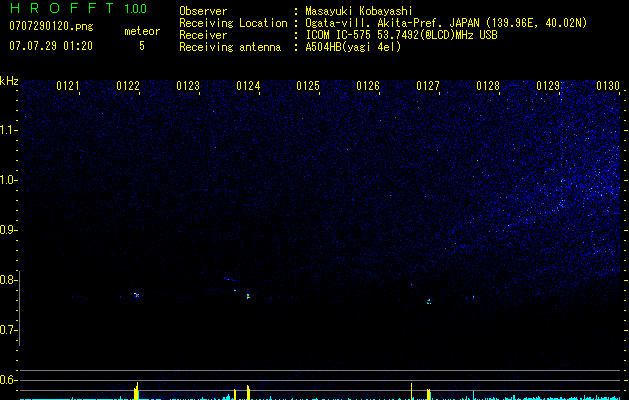Screen dimensions: 629x400
Task: Click the 1.0 kHz axis label
Action: tap(9, 180)
